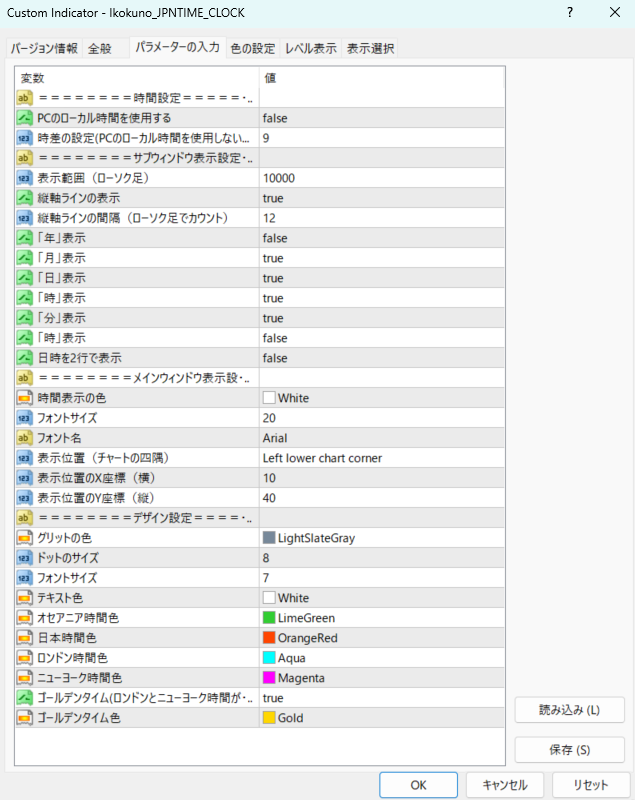Image resolution: width=635 pixels, height=800 pixels.
Task: Click the integer icon next to ドットのサイズ
Action: pos(26,558)
